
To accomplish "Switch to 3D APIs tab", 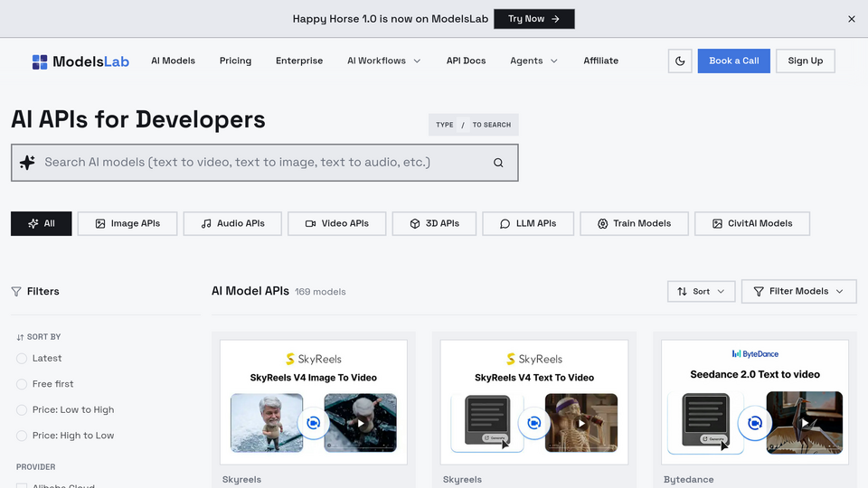I will [x=434, y=223].
